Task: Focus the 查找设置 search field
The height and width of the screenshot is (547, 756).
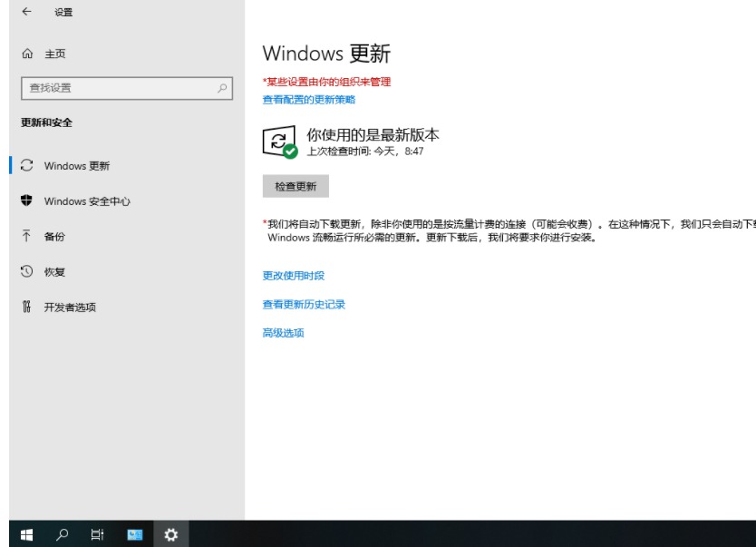Action: click(127, 88)
